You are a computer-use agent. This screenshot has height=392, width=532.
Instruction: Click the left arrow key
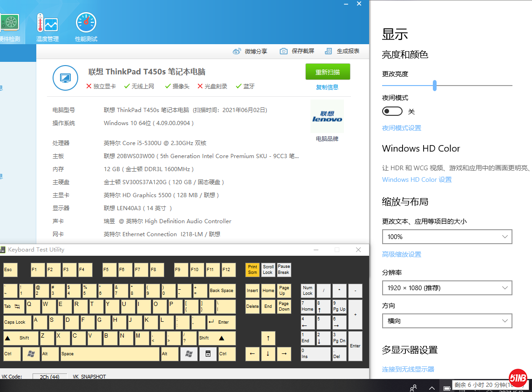click(252, 354)
